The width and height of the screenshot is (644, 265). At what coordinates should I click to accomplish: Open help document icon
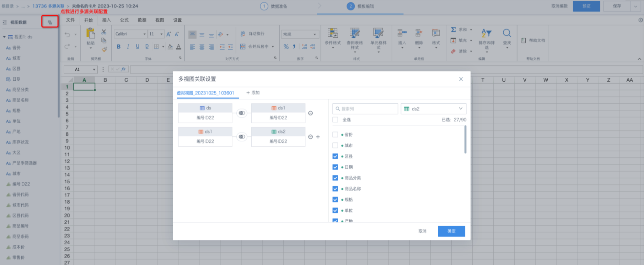(524, 40)
